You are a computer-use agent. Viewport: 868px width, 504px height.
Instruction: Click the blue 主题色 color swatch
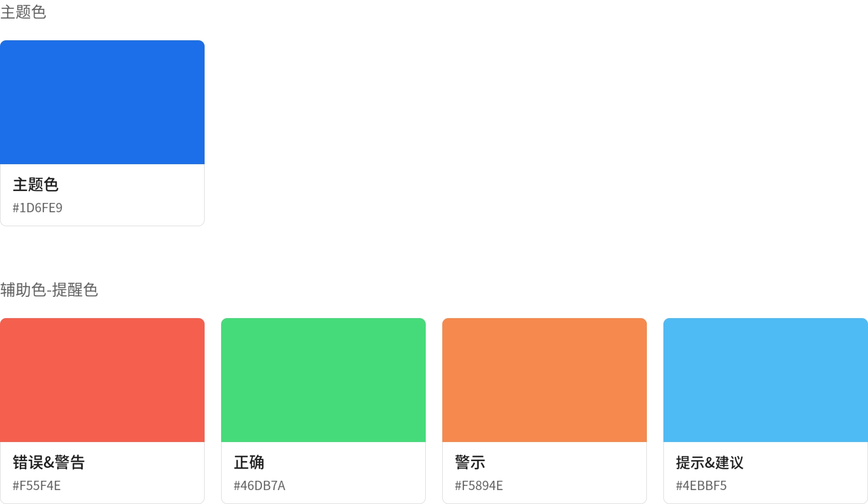click(102, 102)
